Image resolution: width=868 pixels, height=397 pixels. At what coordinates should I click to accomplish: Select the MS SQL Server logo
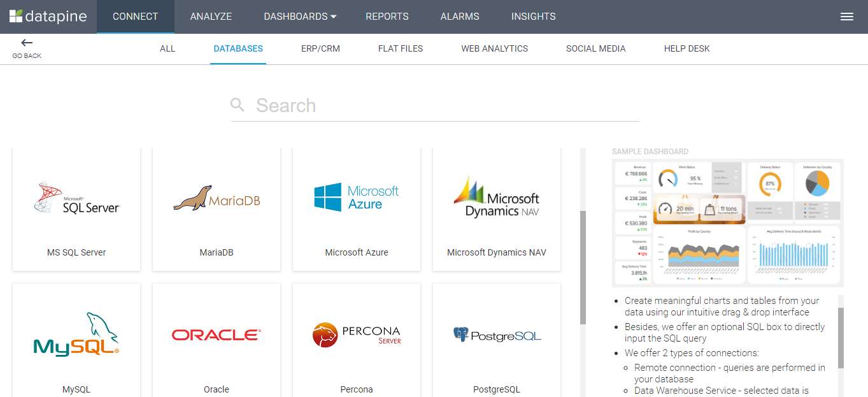point(76,197)
